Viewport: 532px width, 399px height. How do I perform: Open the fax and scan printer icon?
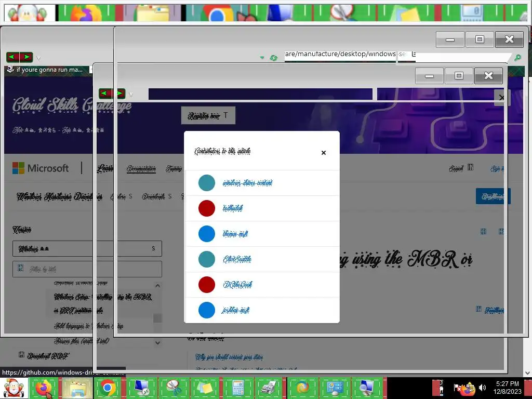[x=269, y=388]
